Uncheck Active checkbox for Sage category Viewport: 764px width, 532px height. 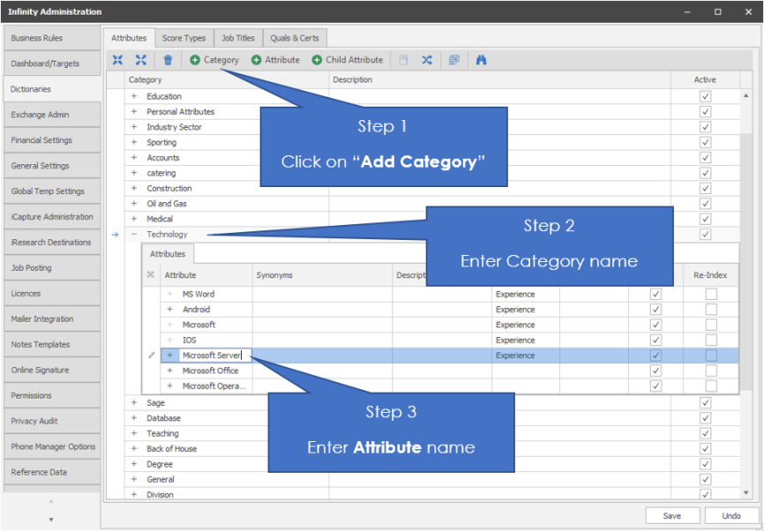pyautogui.click(x=705, y=403)
